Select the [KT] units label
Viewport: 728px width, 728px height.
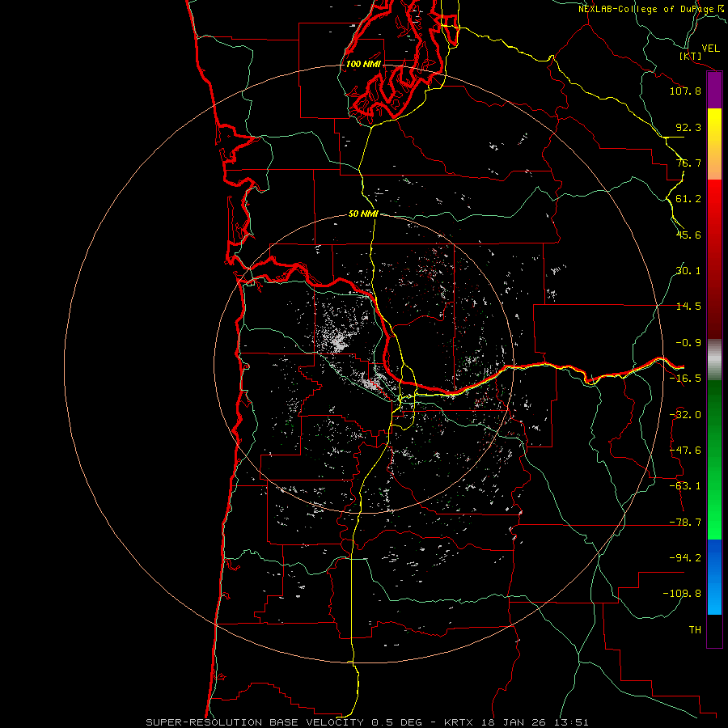pos(691,57)
